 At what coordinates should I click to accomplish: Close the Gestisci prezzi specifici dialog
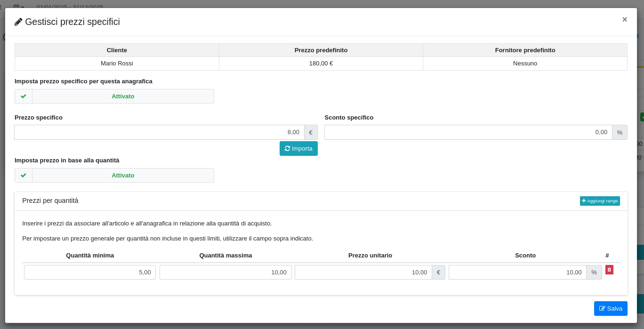click(625, 19)
